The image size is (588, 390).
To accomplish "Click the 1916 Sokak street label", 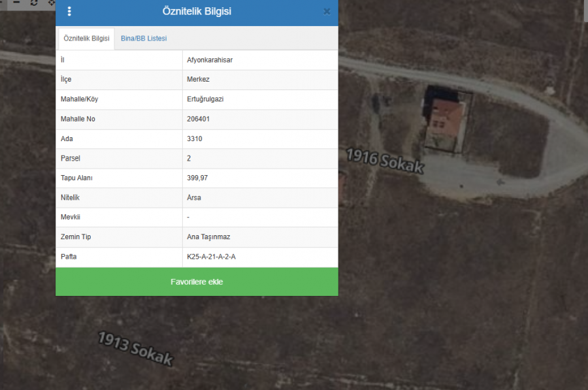I will pyautogui.click(x=385, y=161).
